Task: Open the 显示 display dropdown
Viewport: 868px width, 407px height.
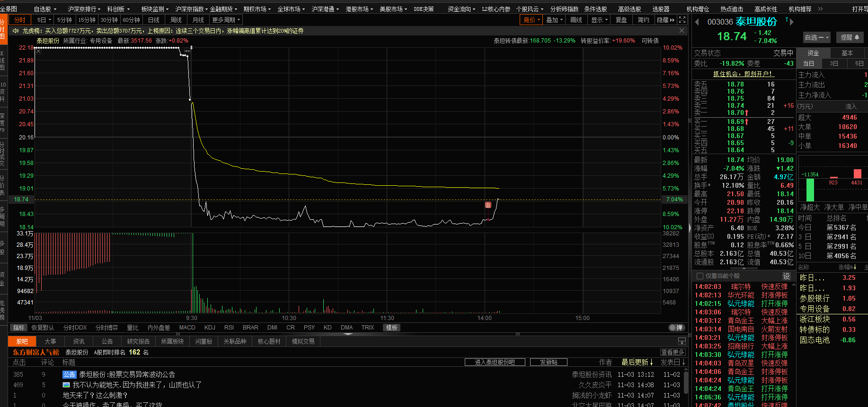Action: pos(599,20)
